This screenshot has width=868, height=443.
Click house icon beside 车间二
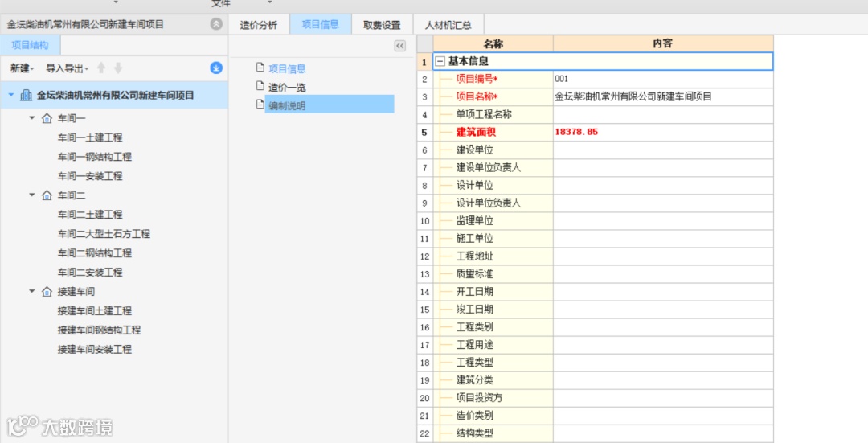[x=47, y=195]
